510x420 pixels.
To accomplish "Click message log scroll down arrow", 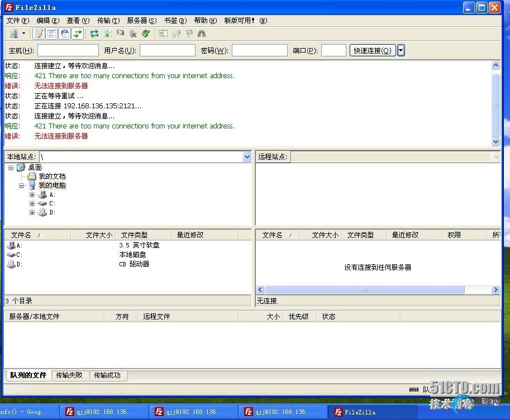I will (x=495, y=141).
